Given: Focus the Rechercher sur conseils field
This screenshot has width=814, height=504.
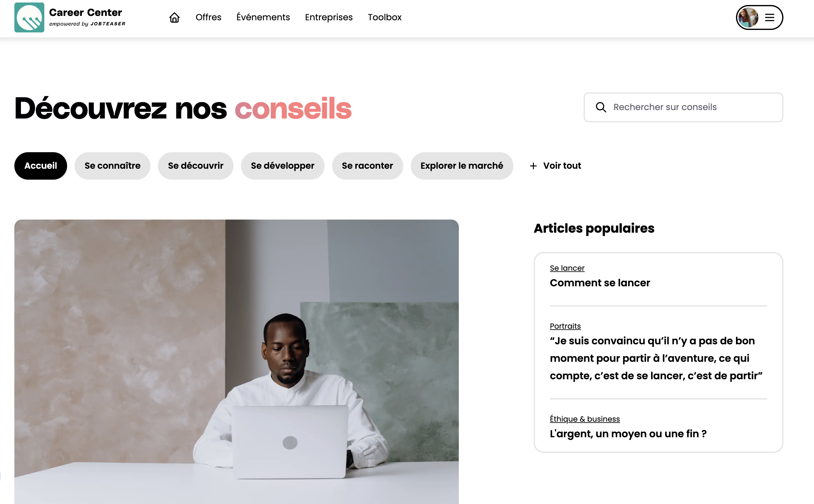Looking at the screenshot, I should [683, 107].
